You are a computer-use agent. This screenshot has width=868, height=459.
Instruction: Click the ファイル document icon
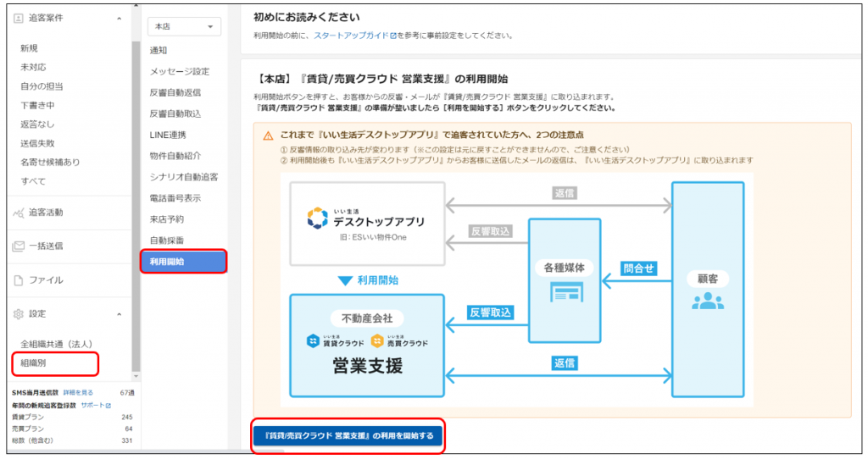pyautogui.click(x=19, y=280)
